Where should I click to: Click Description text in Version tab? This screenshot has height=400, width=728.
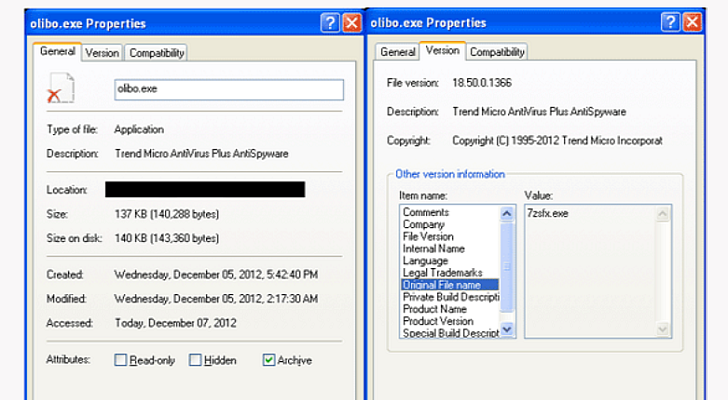tap(539, 112)
